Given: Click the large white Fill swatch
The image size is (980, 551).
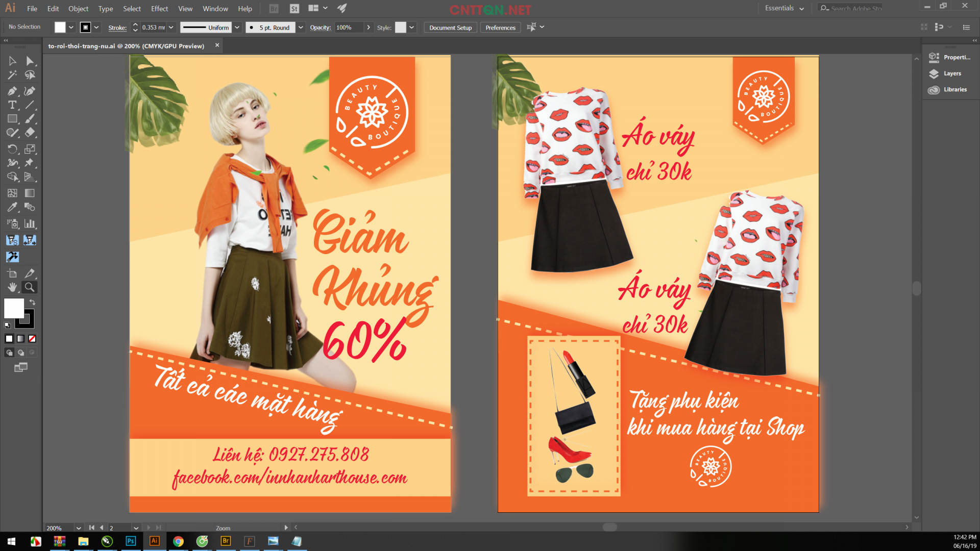Looking at the screenshot, I should [14, 308].
